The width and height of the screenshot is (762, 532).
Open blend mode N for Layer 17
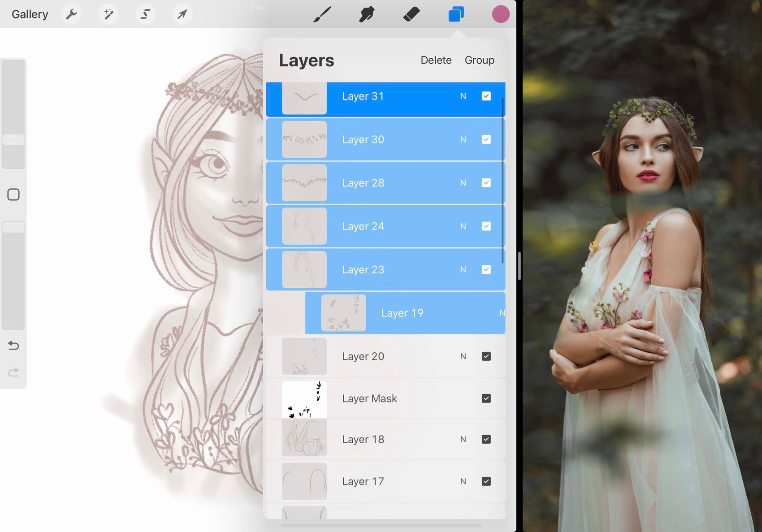[x=463, y=481]
